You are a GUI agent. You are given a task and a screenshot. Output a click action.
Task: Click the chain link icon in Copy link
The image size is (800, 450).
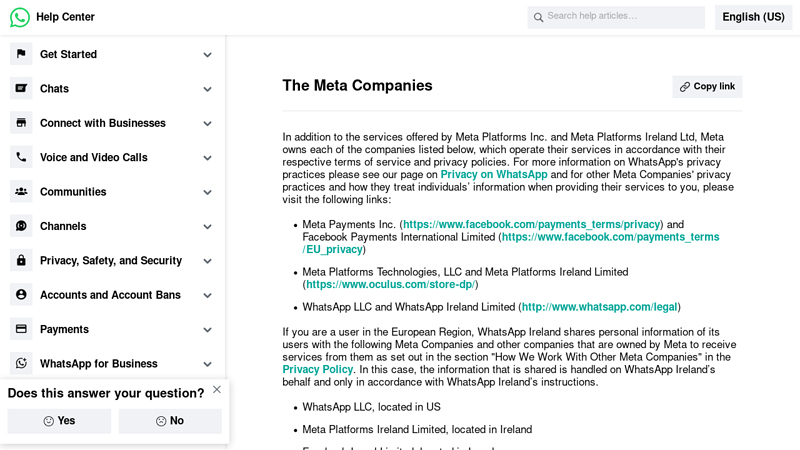tap(685, 87)
